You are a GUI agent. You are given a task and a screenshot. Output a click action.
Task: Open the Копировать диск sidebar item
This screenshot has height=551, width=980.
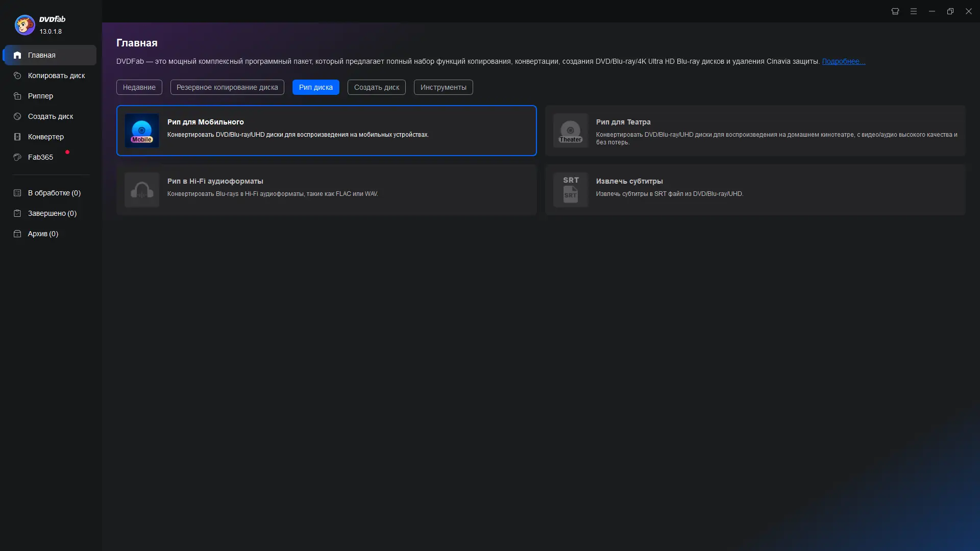click(x=56, y=76)
